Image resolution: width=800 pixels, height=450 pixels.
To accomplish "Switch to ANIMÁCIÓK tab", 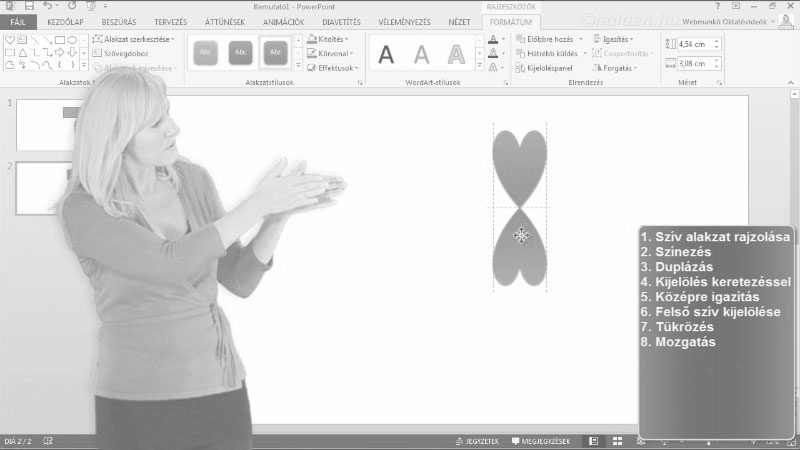I will [284, 22].
